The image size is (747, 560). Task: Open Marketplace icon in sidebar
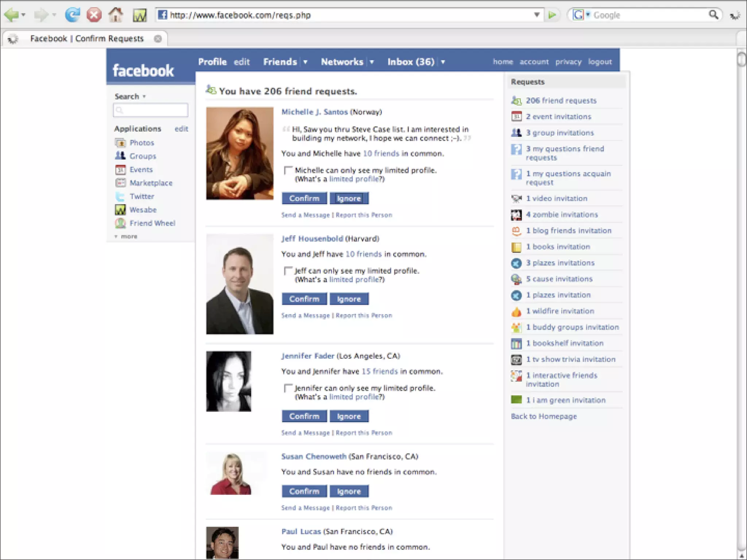point(120,183)
